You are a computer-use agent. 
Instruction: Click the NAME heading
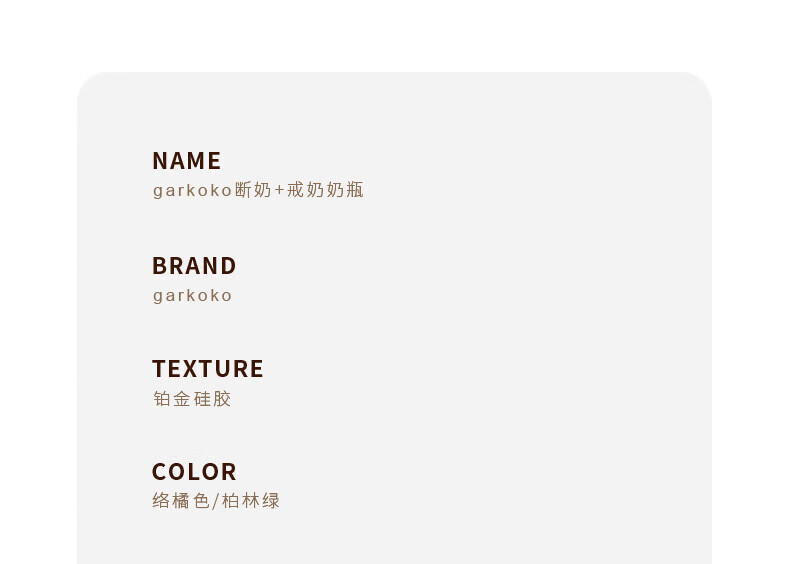(x=186, y=161)
